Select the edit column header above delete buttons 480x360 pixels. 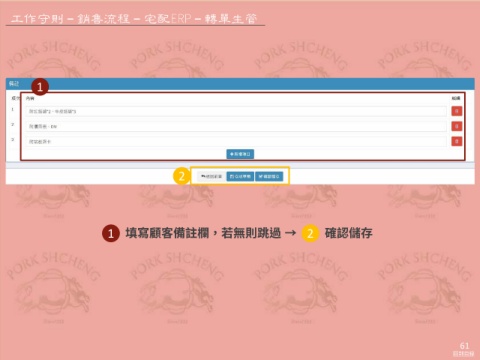coord(456,98)
